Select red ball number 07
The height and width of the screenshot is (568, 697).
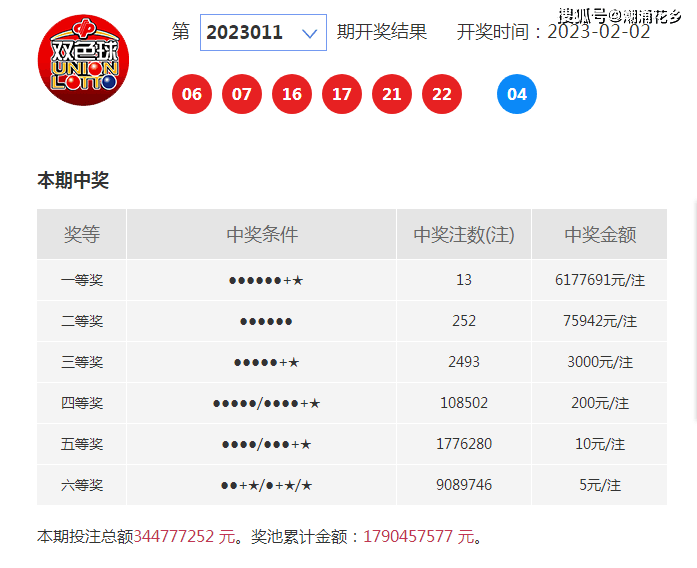coord(242,94)
